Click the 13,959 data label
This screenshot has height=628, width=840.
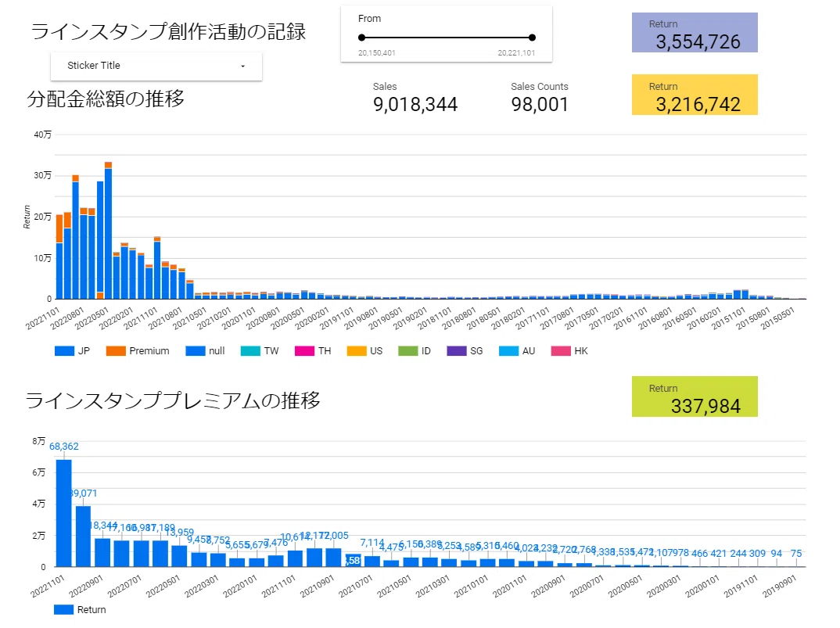179,532
